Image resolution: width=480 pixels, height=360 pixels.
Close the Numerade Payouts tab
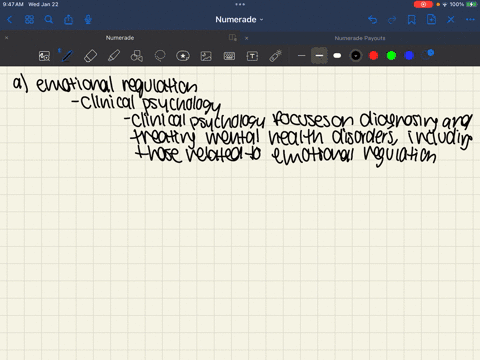tap(246, 38)
